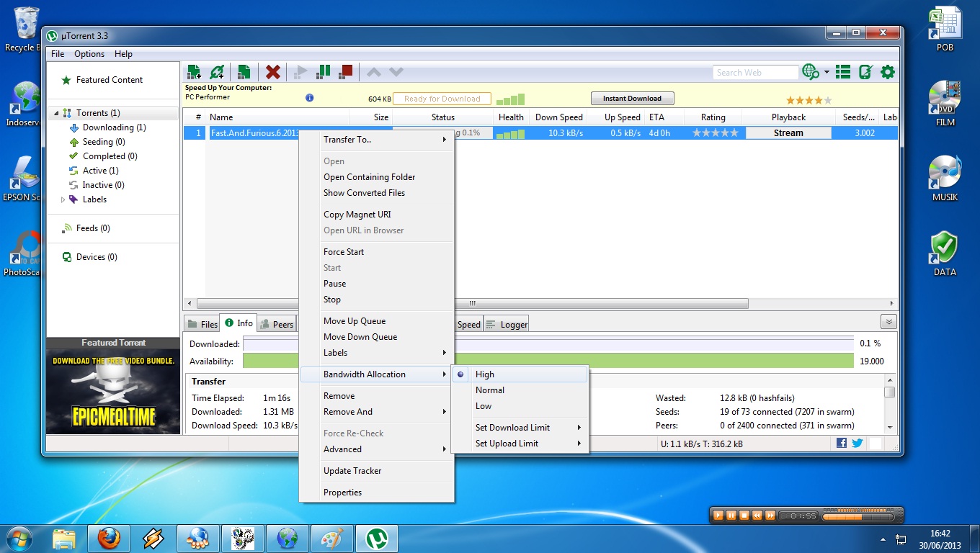Click the Move Down Queue toolbar arrow

[x=396, y=72]
